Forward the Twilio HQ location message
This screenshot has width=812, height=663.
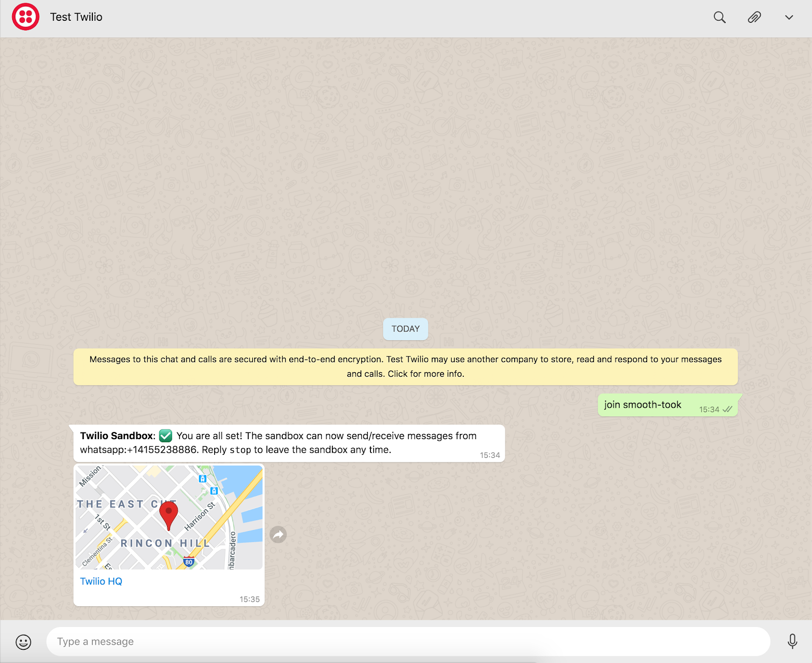278,535
